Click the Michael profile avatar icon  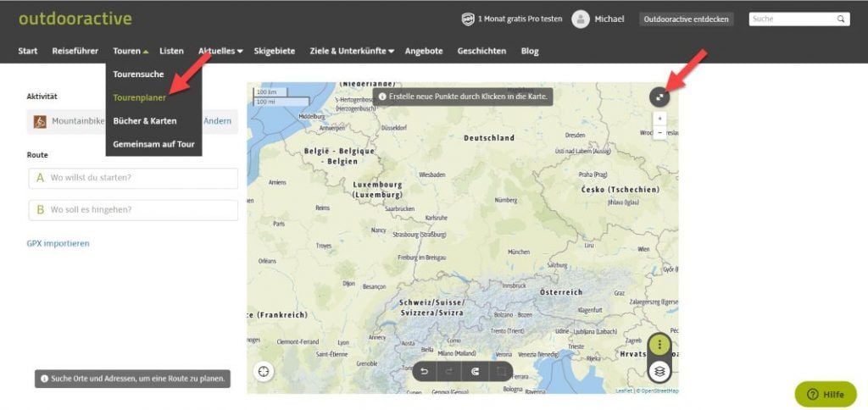[580, 19]
